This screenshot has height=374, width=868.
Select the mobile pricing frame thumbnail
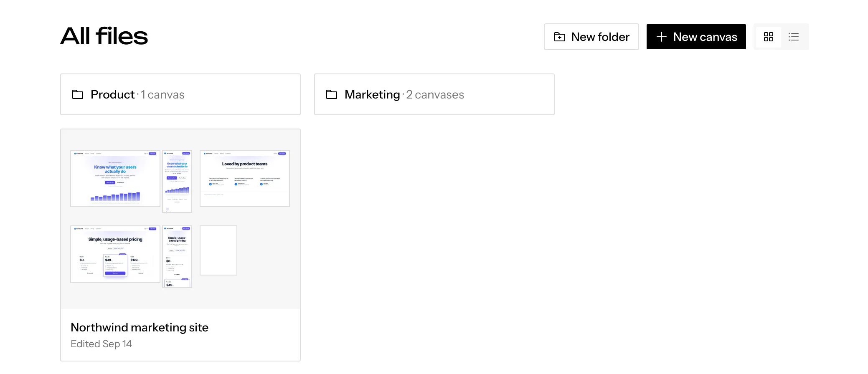point(177,257)
